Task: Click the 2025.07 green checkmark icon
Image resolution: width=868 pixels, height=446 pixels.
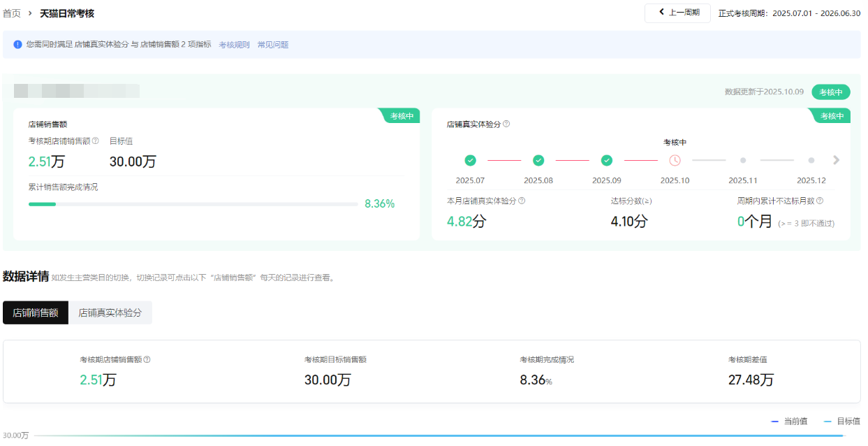Action: point(470,160)
